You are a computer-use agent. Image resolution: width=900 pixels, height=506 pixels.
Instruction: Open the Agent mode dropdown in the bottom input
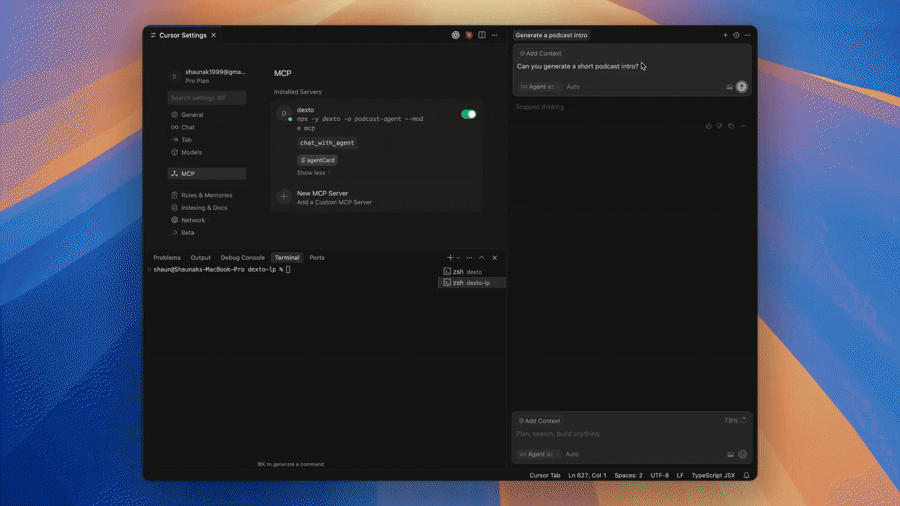coord(538,454)
